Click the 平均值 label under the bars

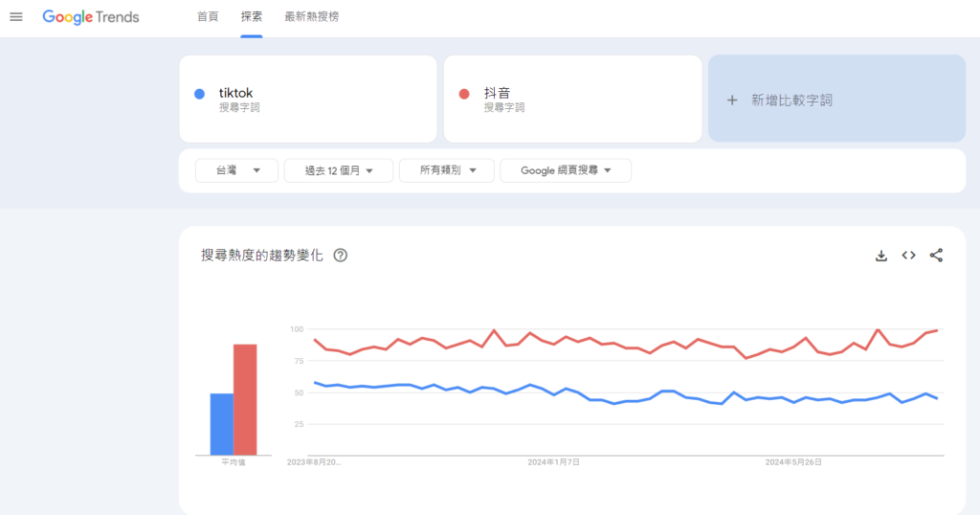[x=234, y=462]
